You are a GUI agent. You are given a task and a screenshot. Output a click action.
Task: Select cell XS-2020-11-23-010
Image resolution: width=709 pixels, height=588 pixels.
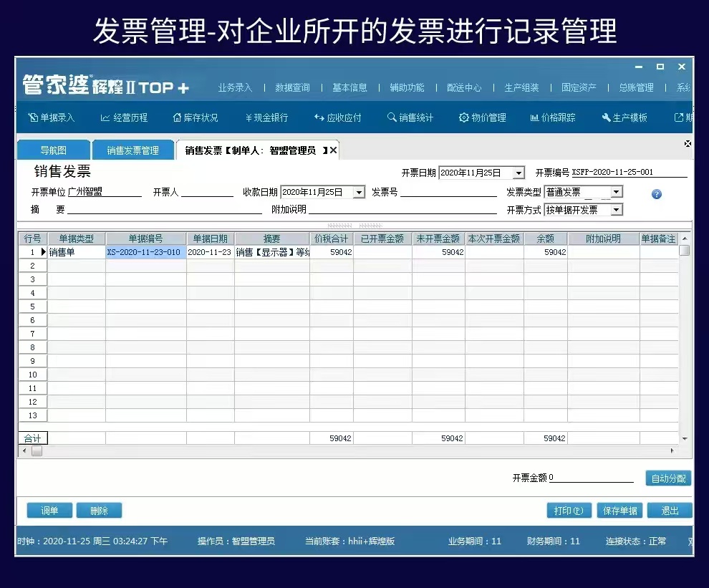[x=145, y=252]
